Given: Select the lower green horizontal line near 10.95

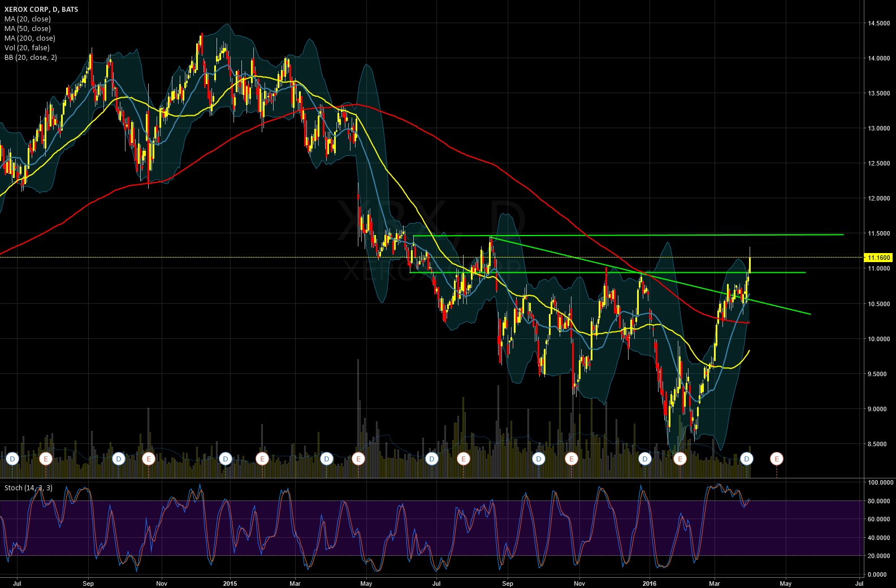Looking at the screenshot, I should (608, 273).
